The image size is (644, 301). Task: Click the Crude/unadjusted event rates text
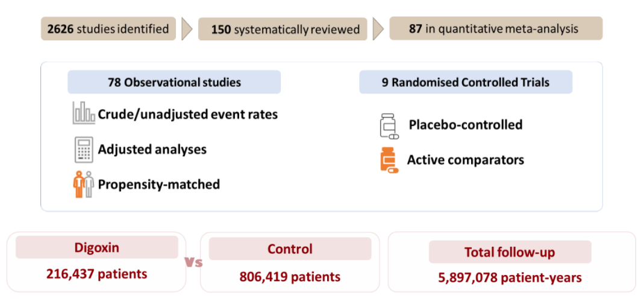(x=187, y=114)
